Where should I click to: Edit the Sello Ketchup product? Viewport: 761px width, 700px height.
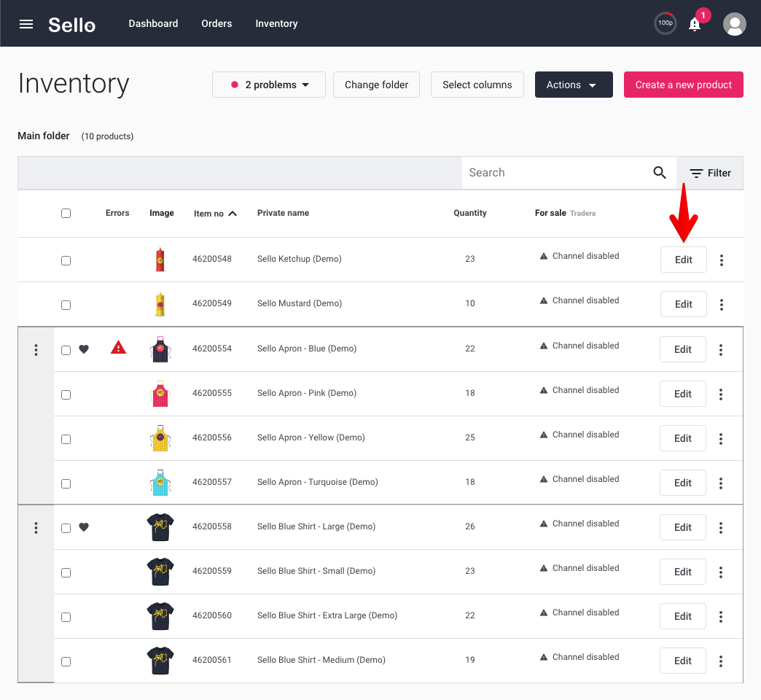683,260
